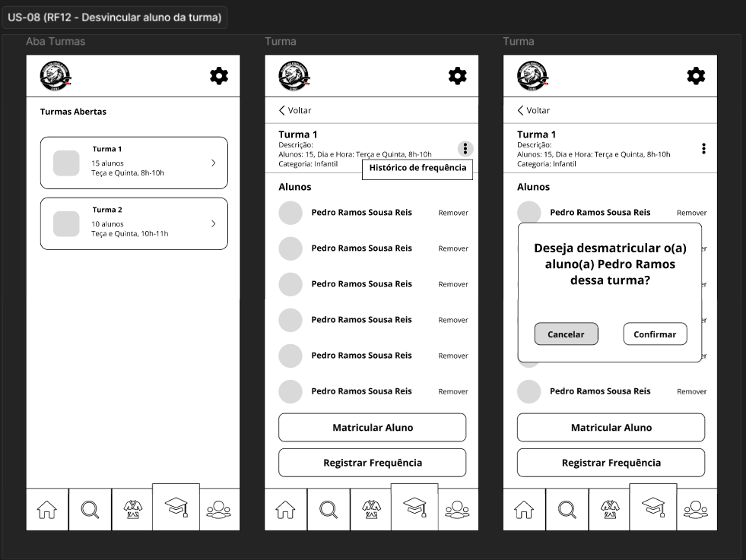Click the Turma 1 gray thumbnail
The width and height of the screenshot is (746, 560).
tap(66, 163)
